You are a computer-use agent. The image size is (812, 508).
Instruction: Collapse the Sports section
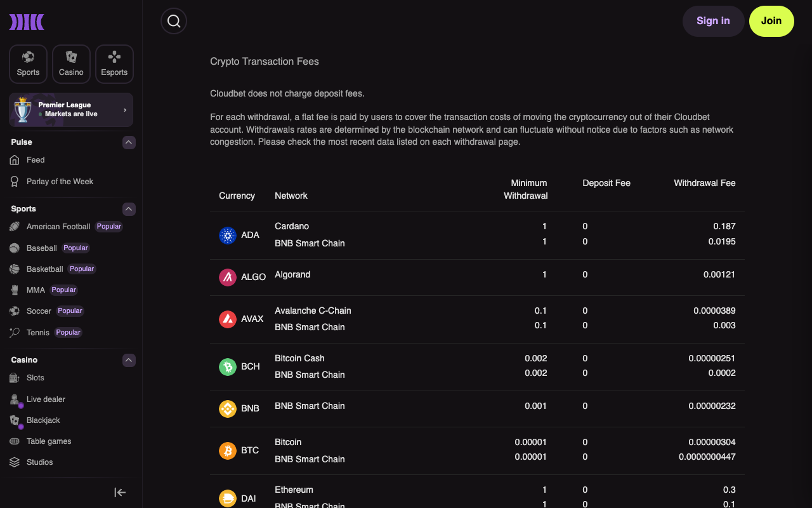129,209
